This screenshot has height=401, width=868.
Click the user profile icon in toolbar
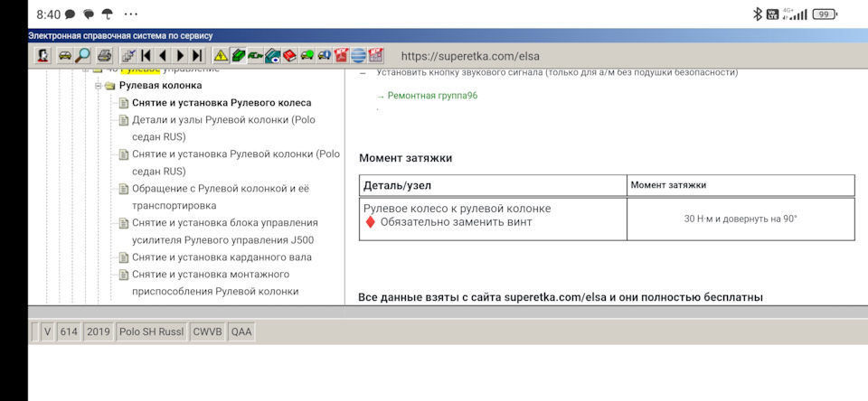click(x=42, y=56)
